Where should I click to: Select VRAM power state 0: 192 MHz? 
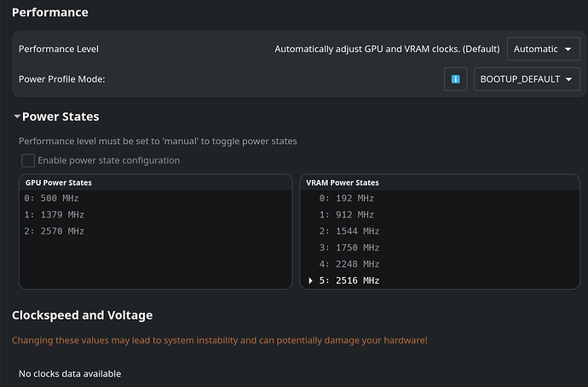[440, 198]
